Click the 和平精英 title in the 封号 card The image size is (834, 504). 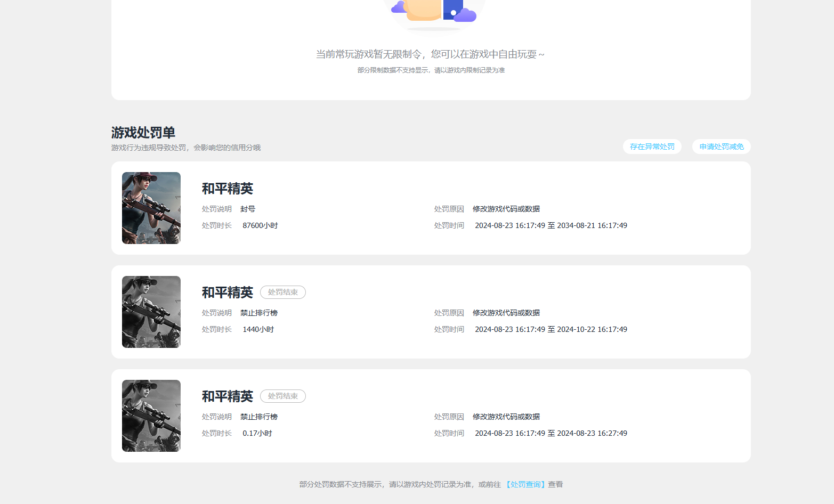tap(228, 189)
